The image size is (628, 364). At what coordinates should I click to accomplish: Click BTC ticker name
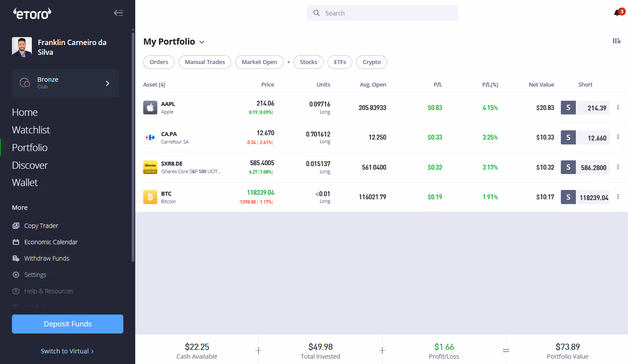(166, 193)
